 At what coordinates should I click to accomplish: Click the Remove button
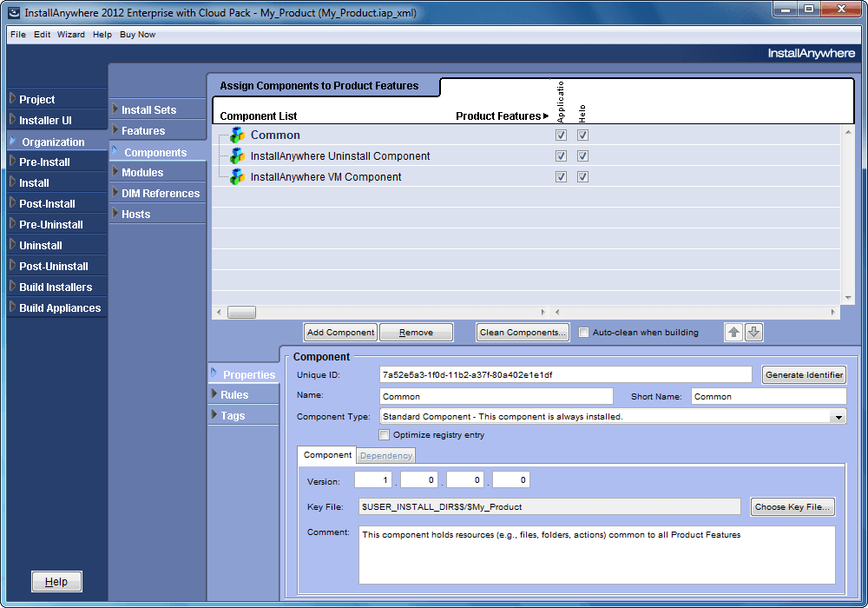(x=417, y=333)
